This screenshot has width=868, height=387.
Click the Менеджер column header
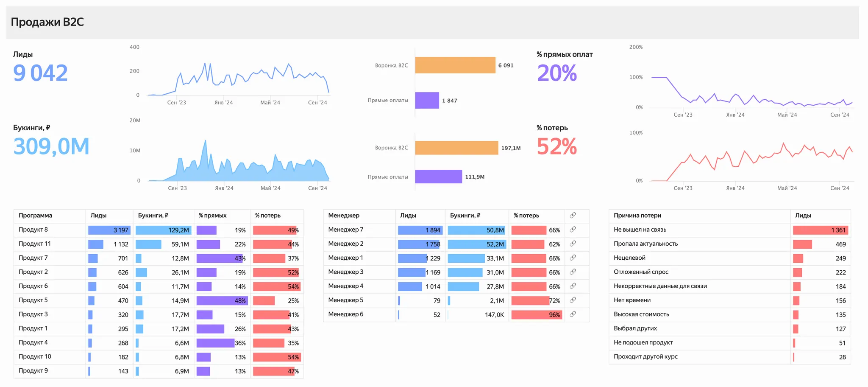coord(344,216)
